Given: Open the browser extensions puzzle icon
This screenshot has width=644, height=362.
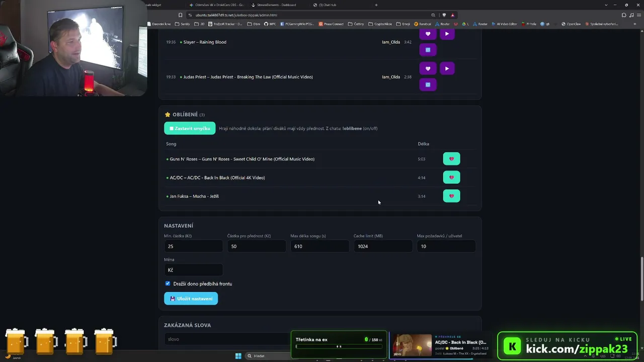Looking at the screenshot, I should (x=624, y=15).
